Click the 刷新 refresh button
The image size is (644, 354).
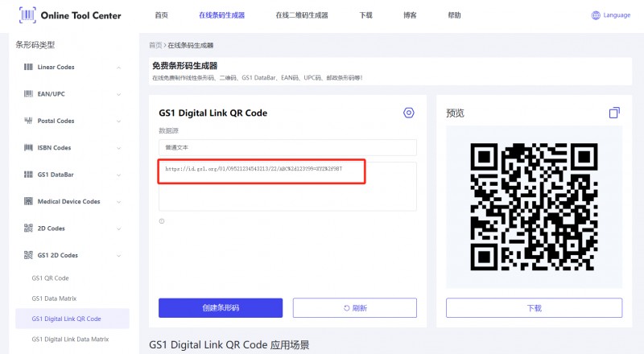coord(355,307)
